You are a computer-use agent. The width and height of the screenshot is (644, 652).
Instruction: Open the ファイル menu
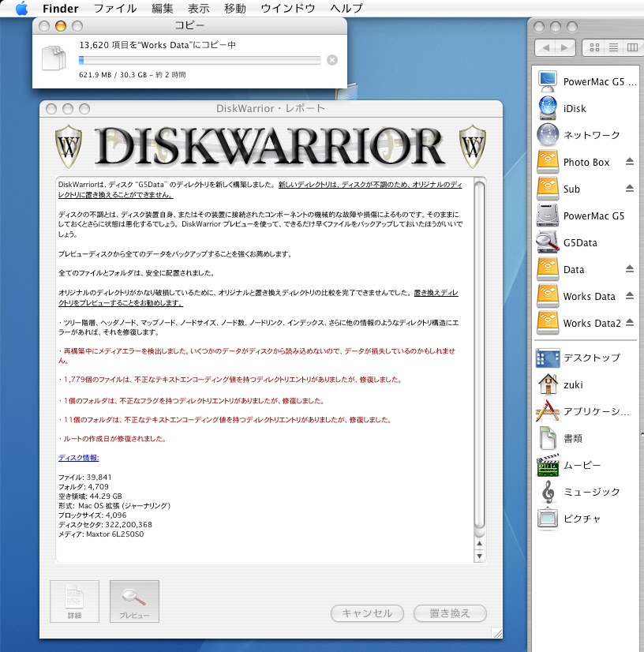pyautogui.click(x=114, y=9)
